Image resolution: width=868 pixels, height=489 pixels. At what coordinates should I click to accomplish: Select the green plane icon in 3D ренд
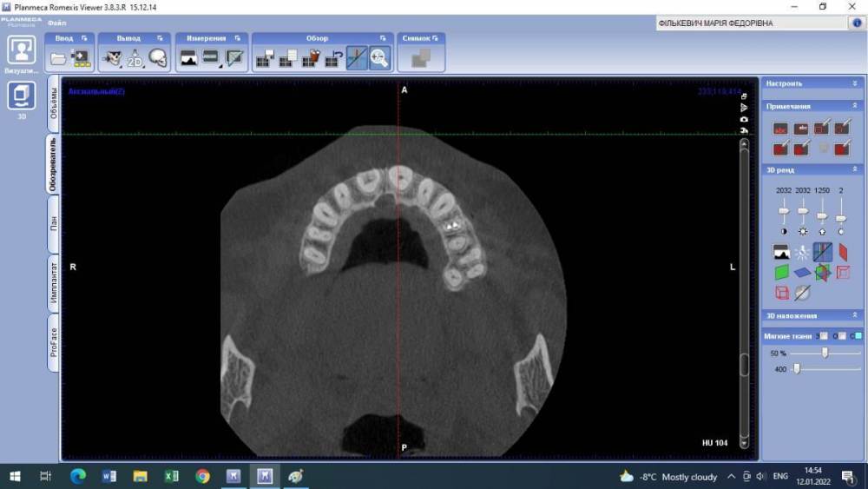(781, 273)
